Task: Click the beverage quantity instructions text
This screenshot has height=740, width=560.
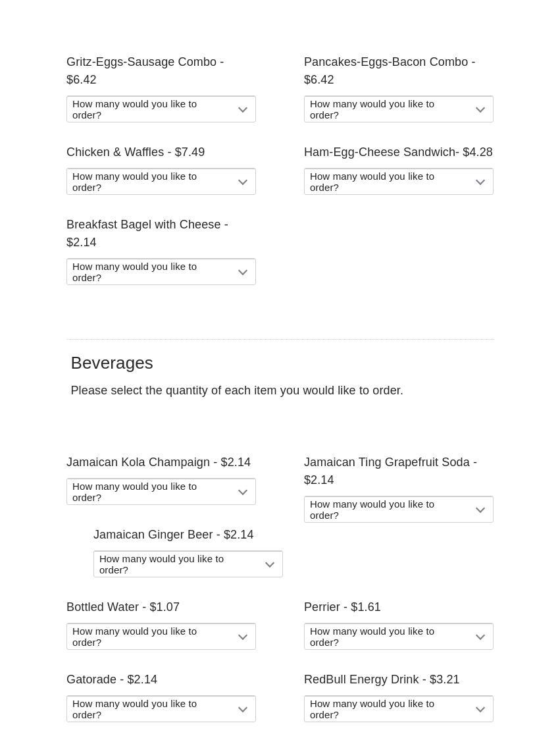Action: point(237,390)
